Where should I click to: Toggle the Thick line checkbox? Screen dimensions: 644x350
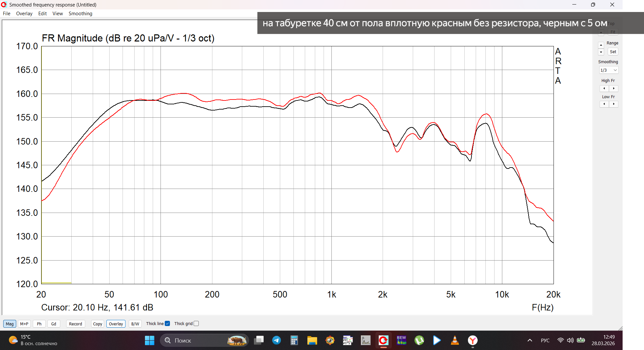(167, 323)
